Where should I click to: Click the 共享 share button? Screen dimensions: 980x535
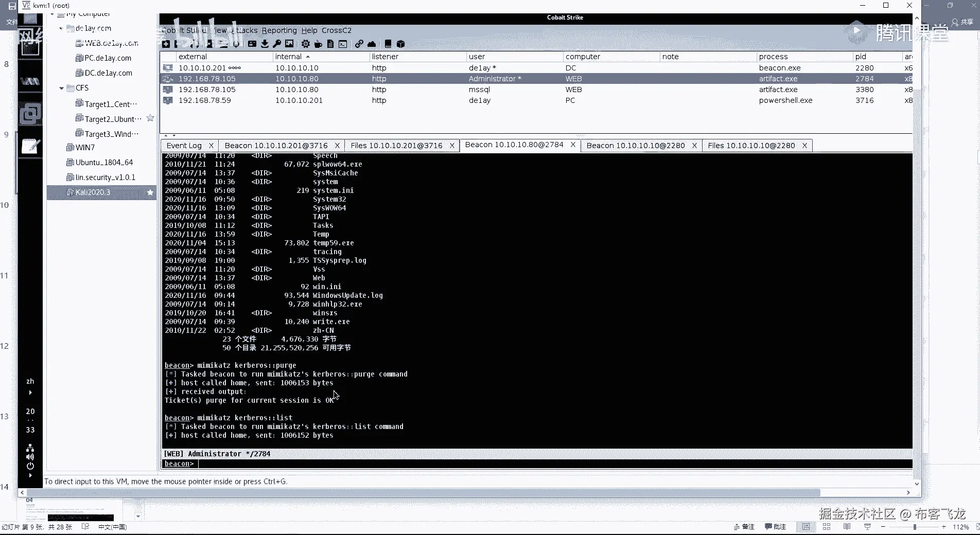[x=962, y=22]
